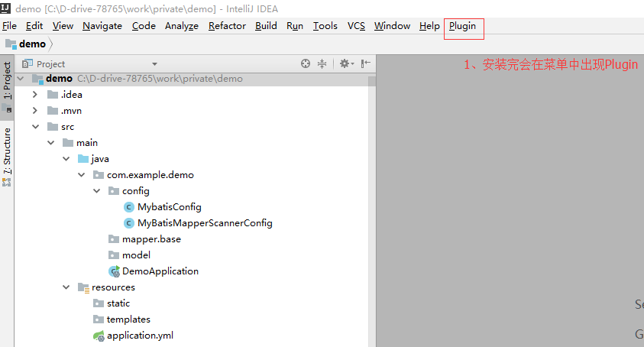Click the DemoApplication Spring Boot class icon
This screenshot has width=644, height=347.
[x=114, y=271]
